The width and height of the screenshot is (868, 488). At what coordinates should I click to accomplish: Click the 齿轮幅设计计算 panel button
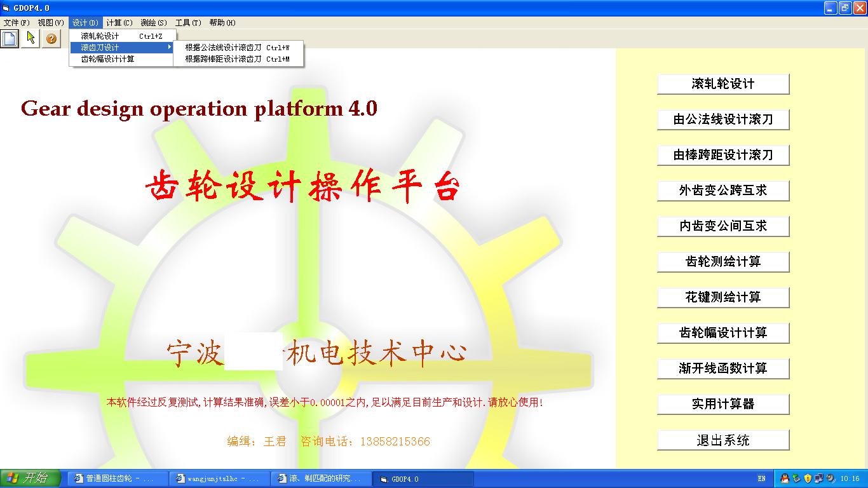click(723, 333)
